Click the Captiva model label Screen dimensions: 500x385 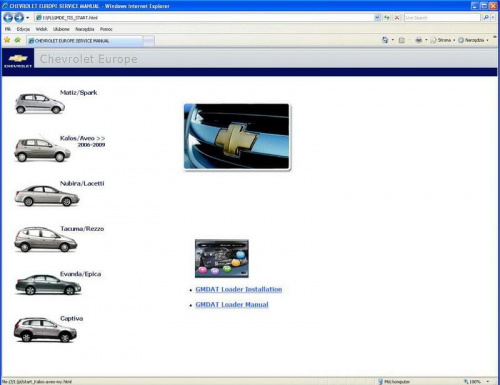point(71,319)
